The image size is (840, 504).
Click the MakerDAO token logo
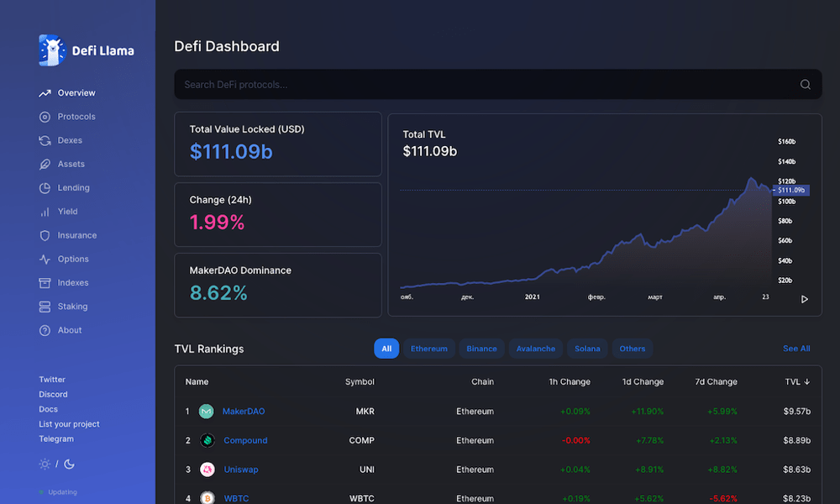click(207, 412)
